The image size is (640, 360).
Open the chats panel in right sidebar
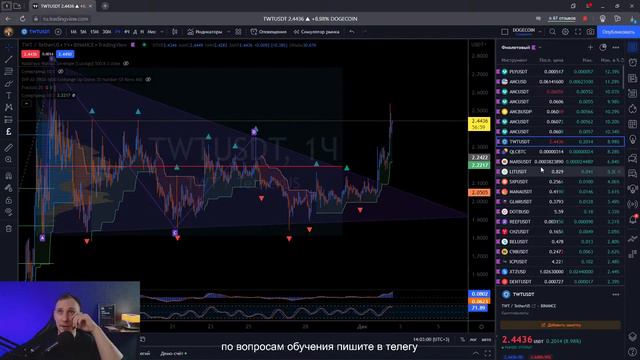(x=633, y=158)
